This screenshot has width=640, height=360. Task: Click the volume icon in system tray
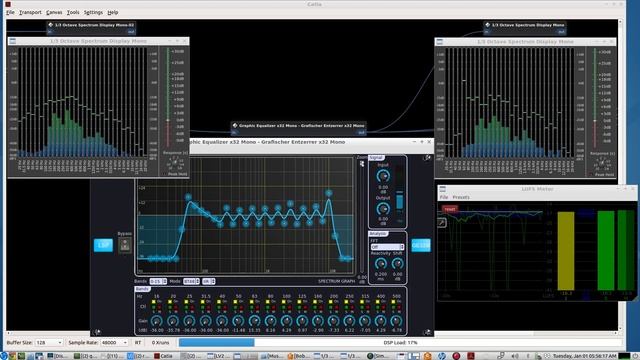(x=515, y=356)
